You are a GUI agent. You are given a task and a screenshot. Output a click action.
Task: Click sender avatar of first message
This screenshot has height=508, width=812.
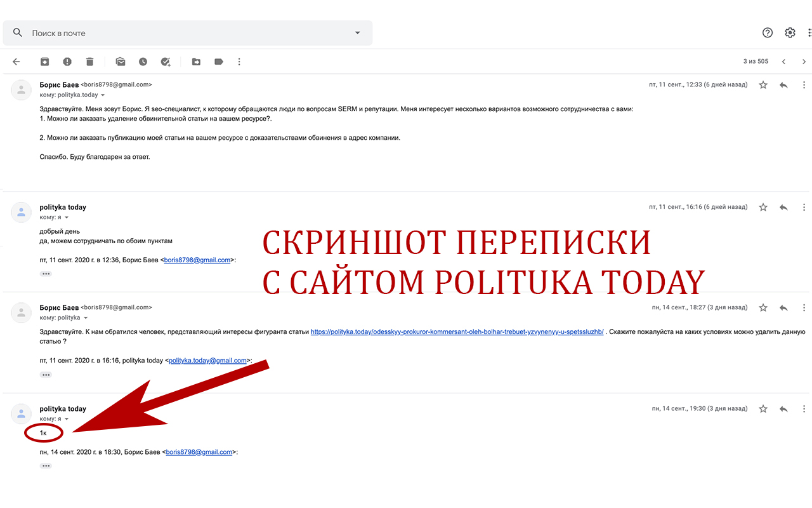22,90
